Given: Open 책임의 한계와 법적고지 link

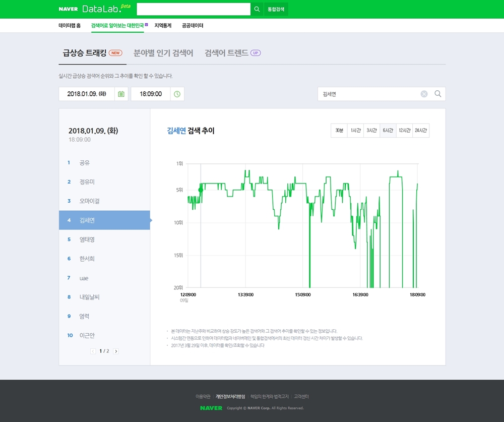Looking at the screenshot, I should click(269, 397).
